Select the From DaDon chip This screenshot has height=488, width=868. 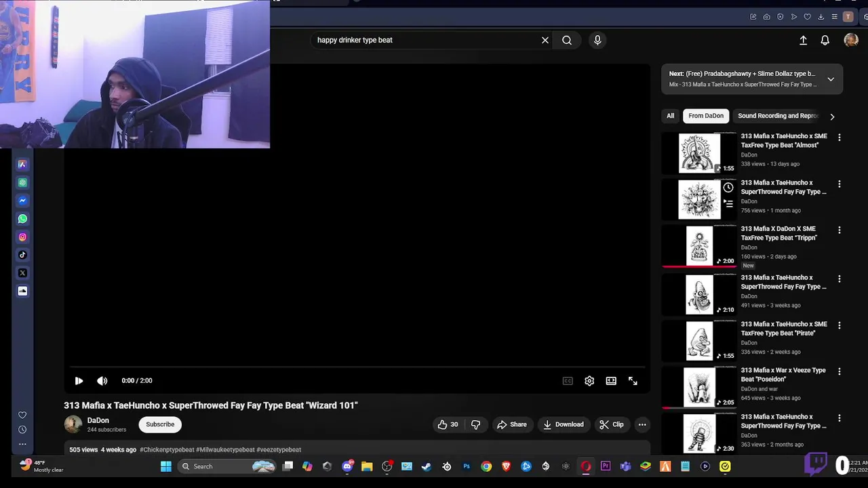coord(706,116)
